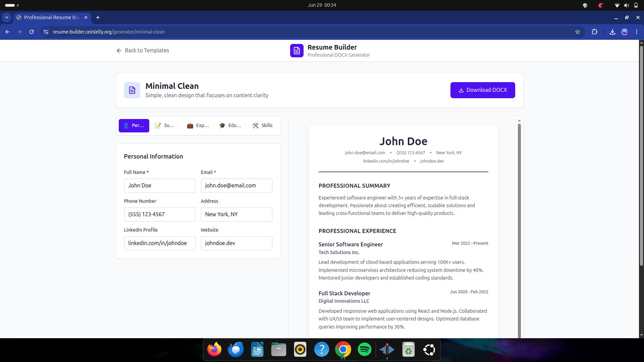Click the Download DOCX button
Image resolution: width=644 pixels, height=362 pixels.
pyautogui.click(x=482, y=90)
